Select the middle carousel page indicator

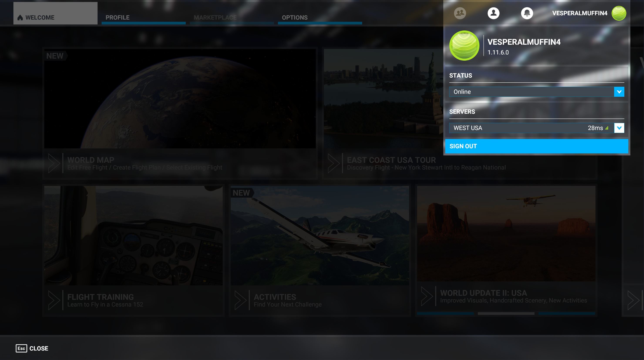tap(506, 313)
